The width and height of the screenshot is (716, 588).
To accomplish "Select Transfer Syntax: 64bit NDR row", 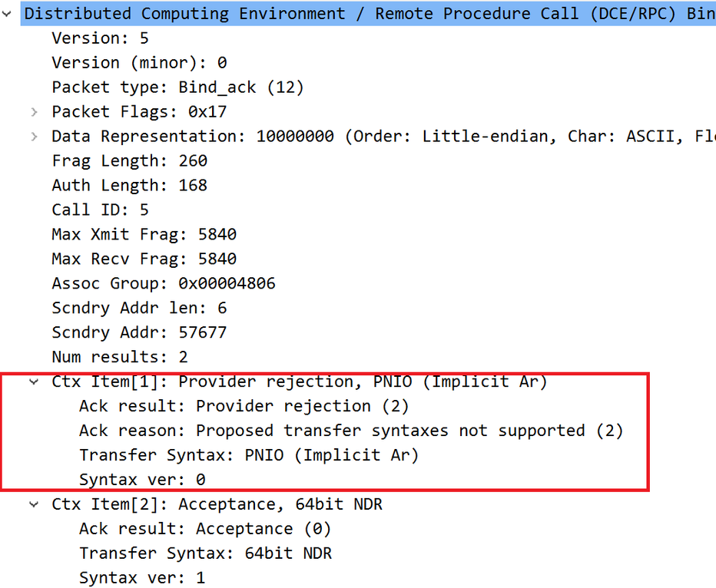I will (205, 553).
